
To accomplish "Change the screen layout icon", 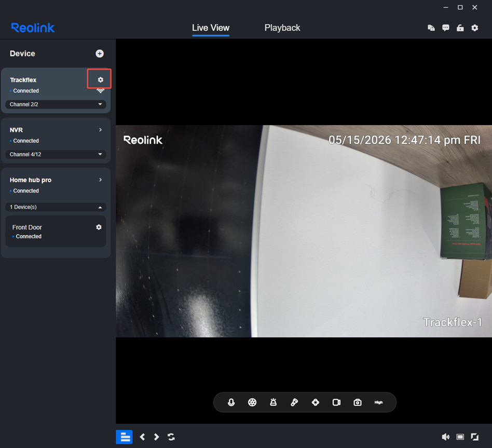I will [460, 437].
